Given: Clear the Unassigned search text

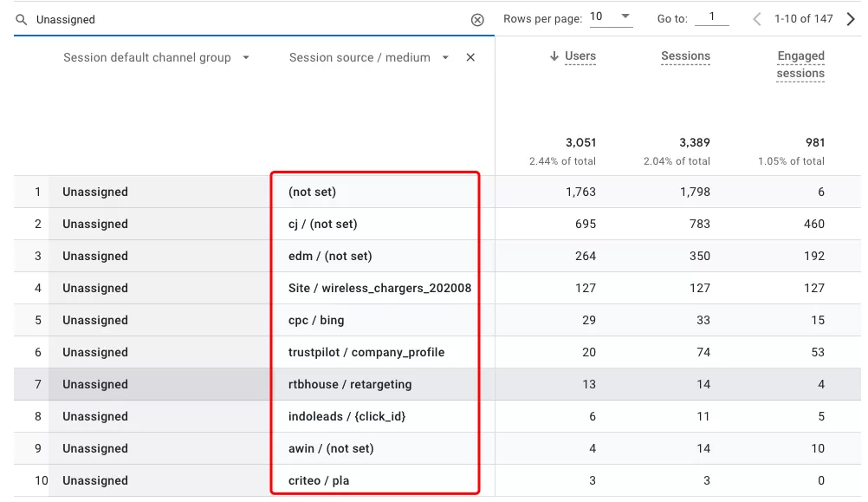Looking at the screenshot, I should [x=477, y=20].
